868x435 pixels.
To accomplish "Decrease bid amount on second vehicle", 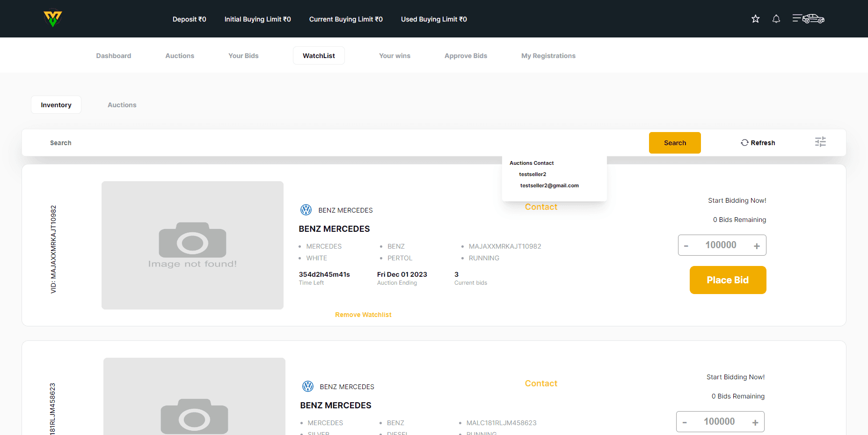I will click(x=685, y=422).
